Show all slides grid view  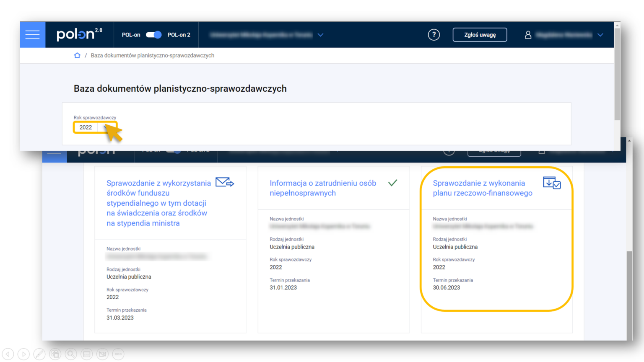(x=55, y=354)
